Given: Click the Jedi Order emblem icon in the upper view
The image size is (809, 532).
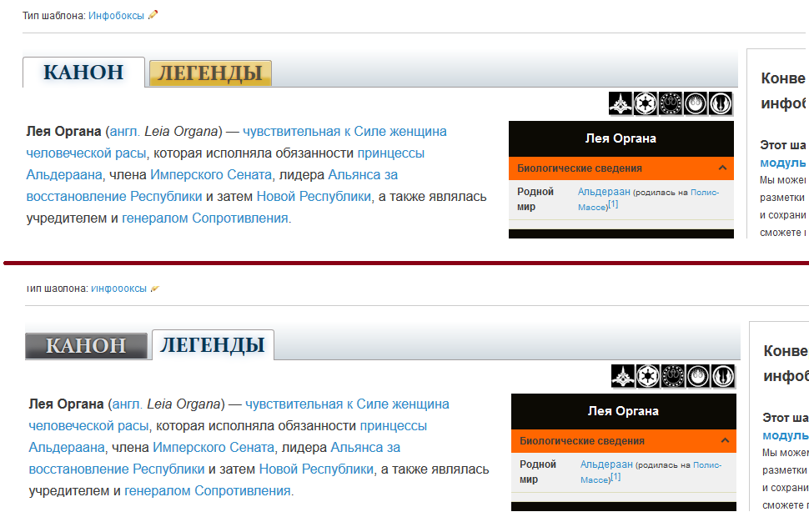Looking at the screenshot, I should coord(721,103).
